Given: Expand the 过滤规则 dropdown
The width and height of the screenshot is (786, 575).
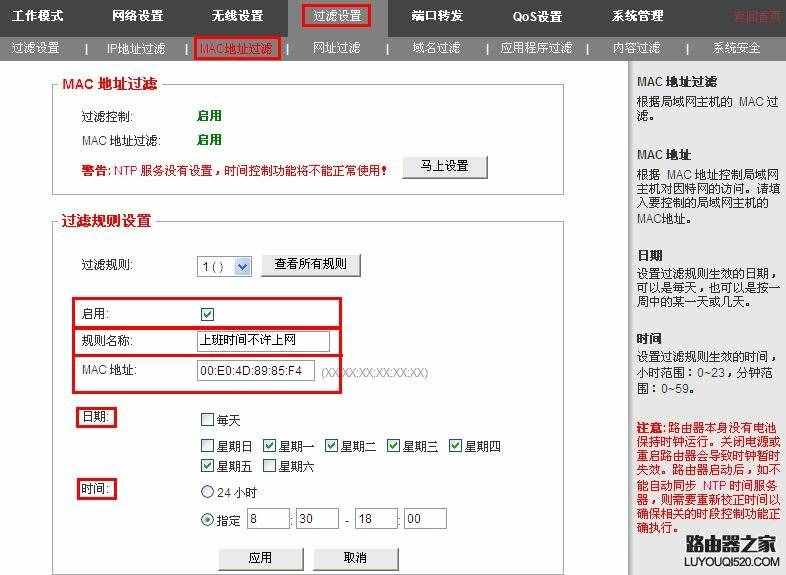Looking at the screenshot, I should pos(225,266).
